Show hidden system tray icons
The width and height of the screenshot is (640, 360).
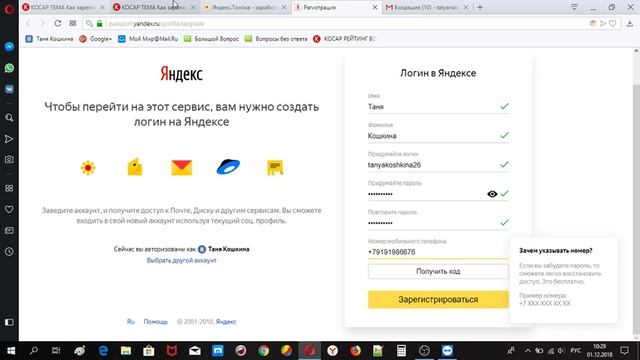[528, 351]
